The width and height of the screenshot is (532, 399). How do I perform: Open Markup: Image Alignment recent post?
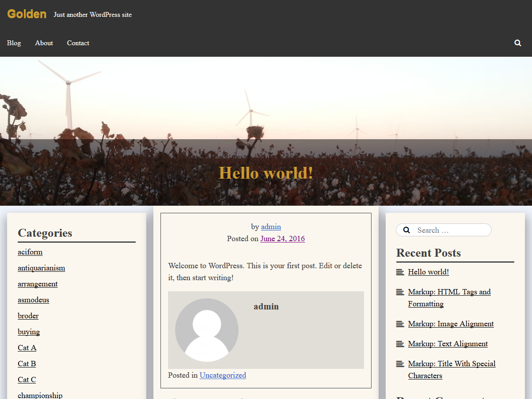pos(450,324)
